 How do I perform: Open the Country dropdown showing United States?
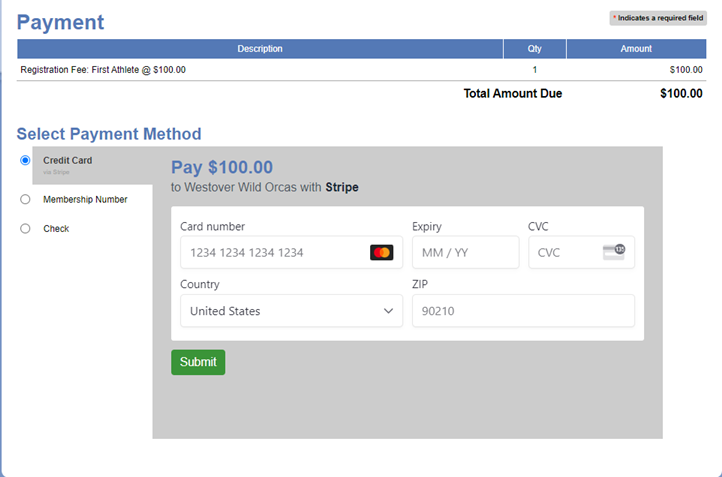coord(290,311)
